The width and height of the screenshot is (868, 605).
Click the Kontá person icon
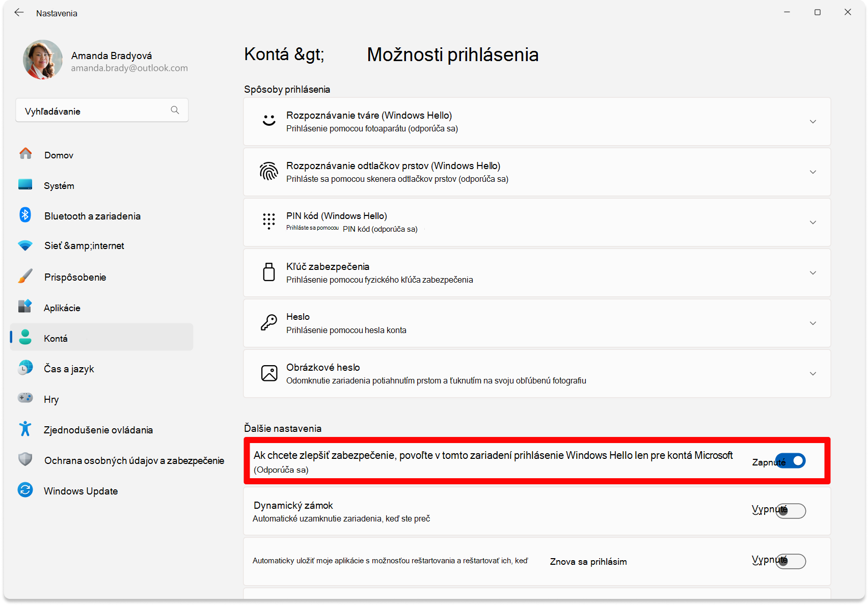point(25,337)
